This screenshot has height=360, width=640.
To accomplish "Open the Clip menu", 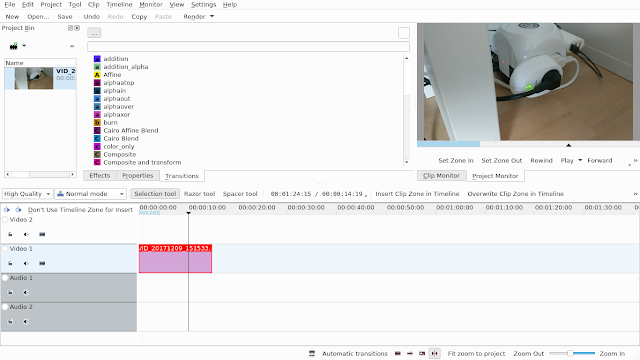I will 93,4.
